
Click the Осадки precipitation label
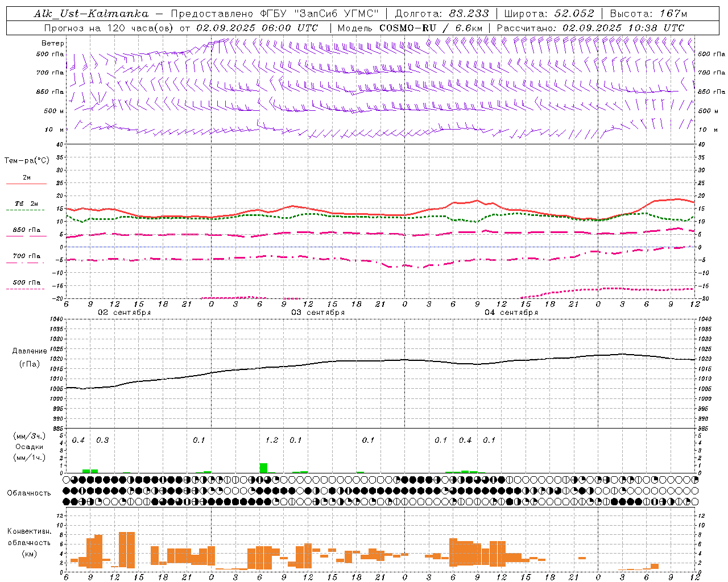[x=29, y=447]
